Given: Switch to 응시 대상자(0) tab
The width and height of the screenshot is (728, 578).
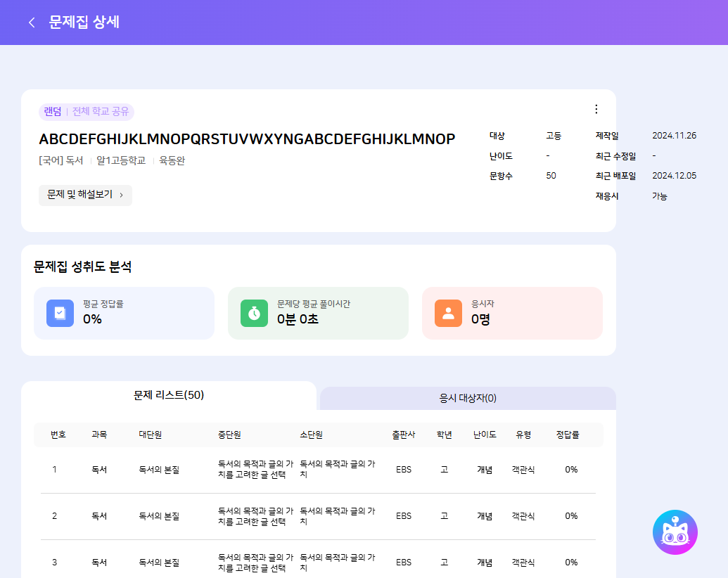Looking at the screenshot, I should click(x=468, y=398).
